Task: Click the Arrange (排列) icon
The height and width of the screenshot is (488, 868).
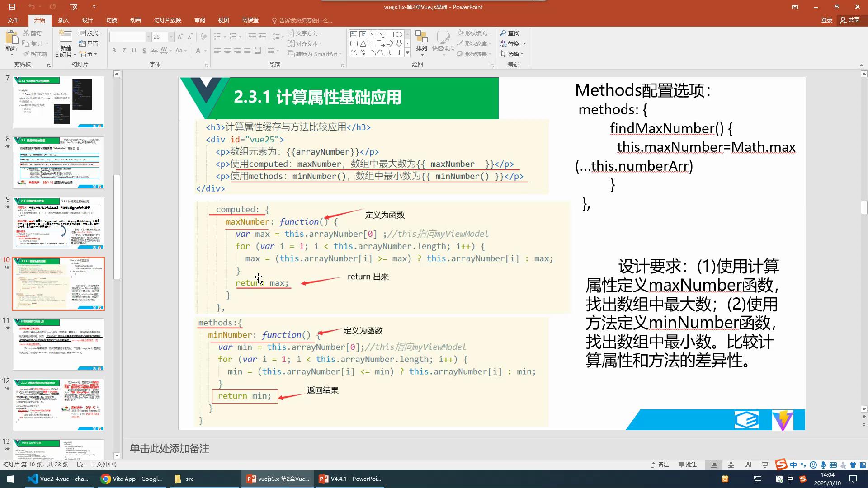Action: click(421, 40)
